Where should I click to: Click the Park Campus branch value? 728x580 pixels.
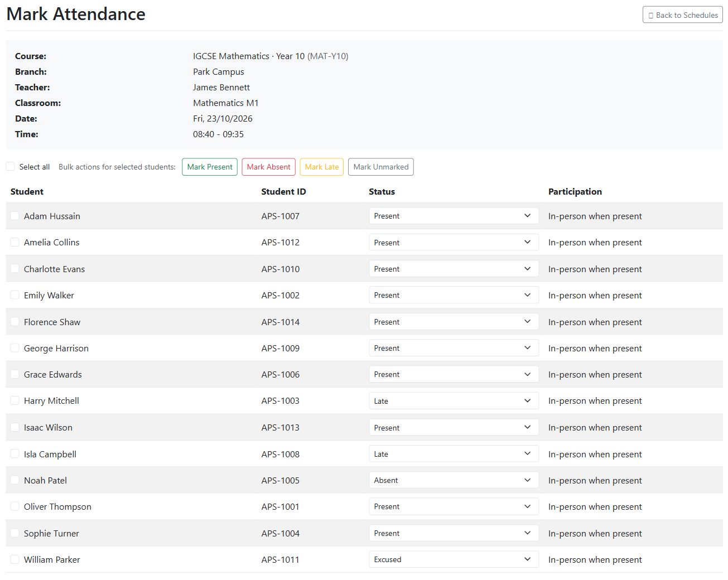[x=218, y=71]
